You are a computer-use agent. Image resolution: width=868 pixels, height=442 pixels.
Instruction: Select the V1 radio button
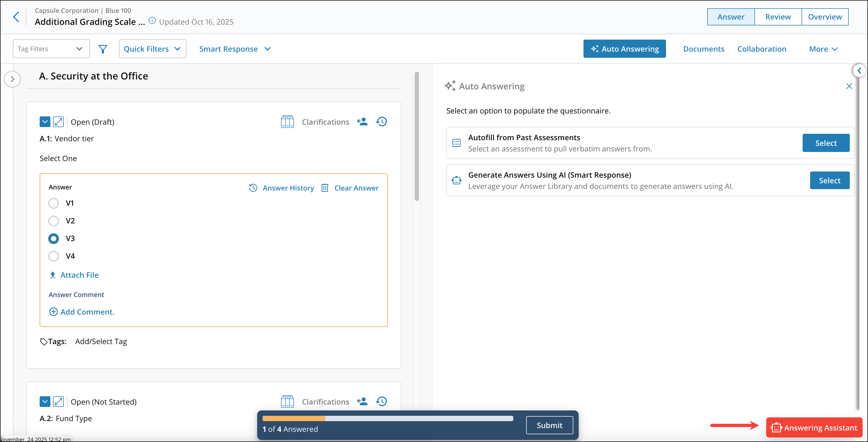tap(53, 203)
